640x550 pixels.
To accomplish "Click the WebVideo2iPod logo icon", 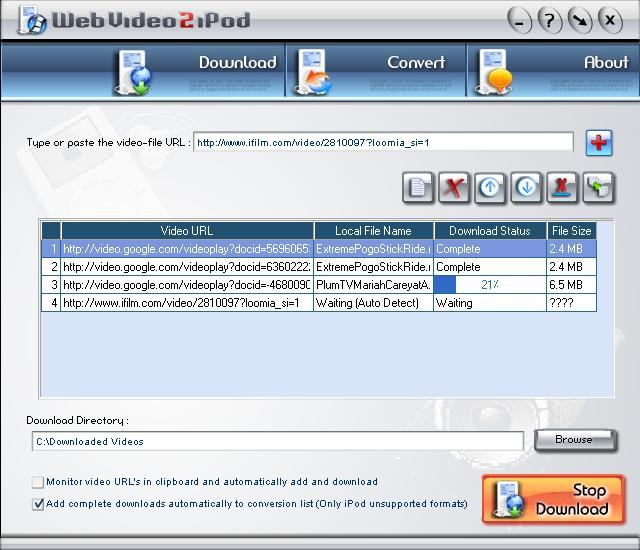I will click(x=31, y=20).
